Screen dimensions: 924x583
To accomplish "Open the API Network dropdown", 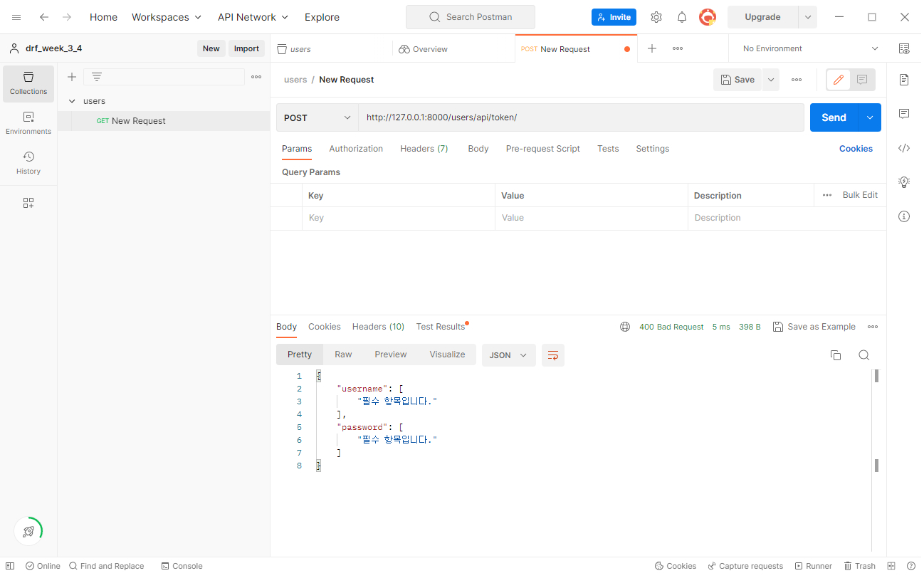I will [253, 17].
